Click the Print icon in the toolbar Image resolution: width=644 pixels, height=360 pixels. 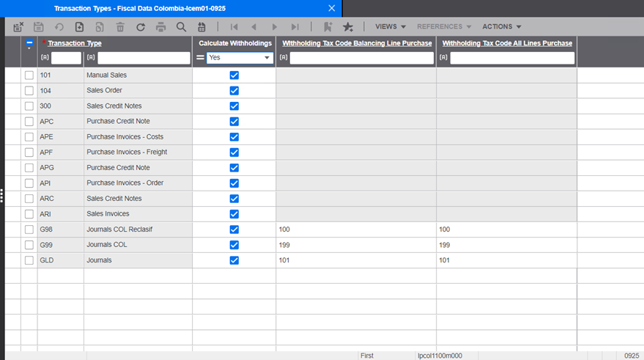(161, 27)
